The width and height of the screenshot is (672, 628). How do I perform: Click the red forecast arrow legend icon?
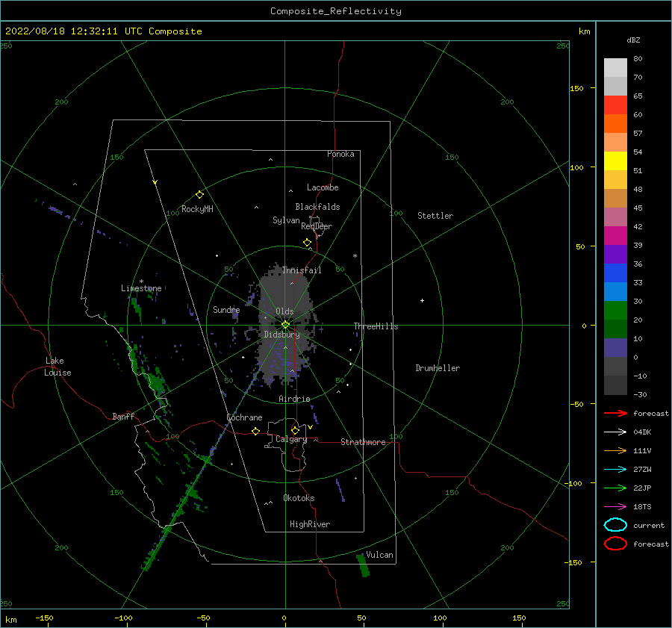[x=615, y=413]
